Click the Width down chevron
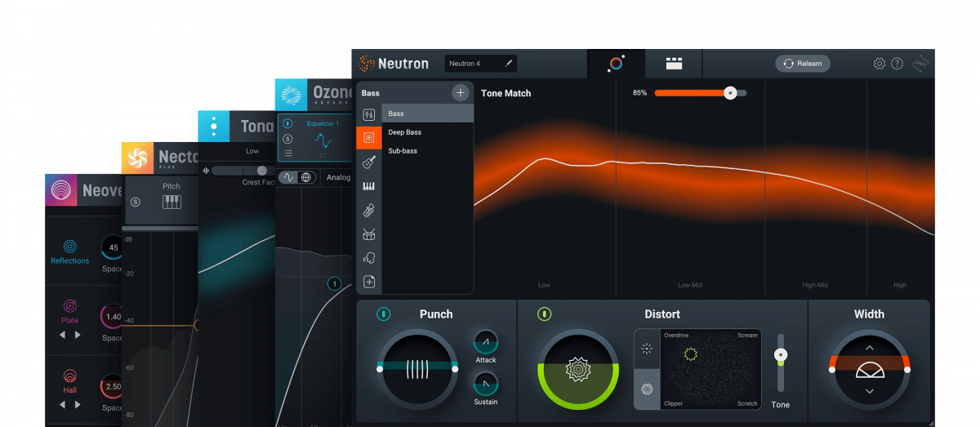980x427 pixels. (869, 392)
